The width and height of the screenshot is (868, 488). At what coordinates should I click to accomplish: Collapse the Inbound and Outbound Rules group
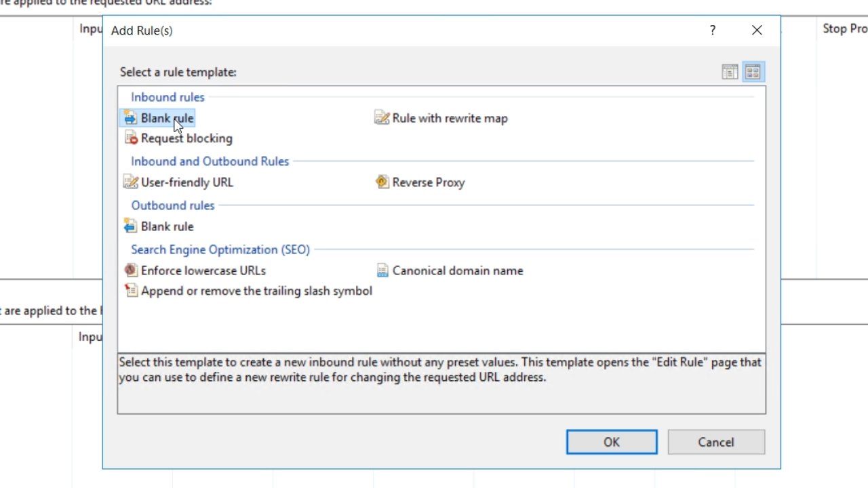tap(210, 162)
